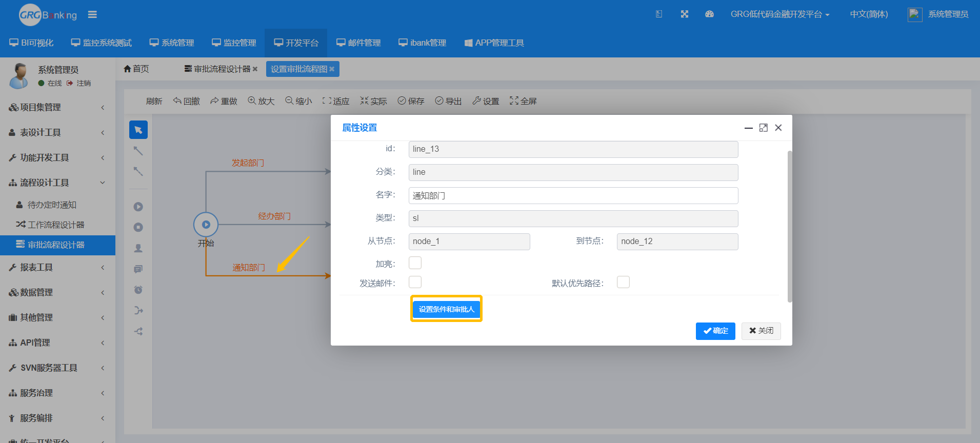The width and height of the screenshot is (980, 443).
Task: Open the dashboard palette icon in header
Action: coord(709,14)
